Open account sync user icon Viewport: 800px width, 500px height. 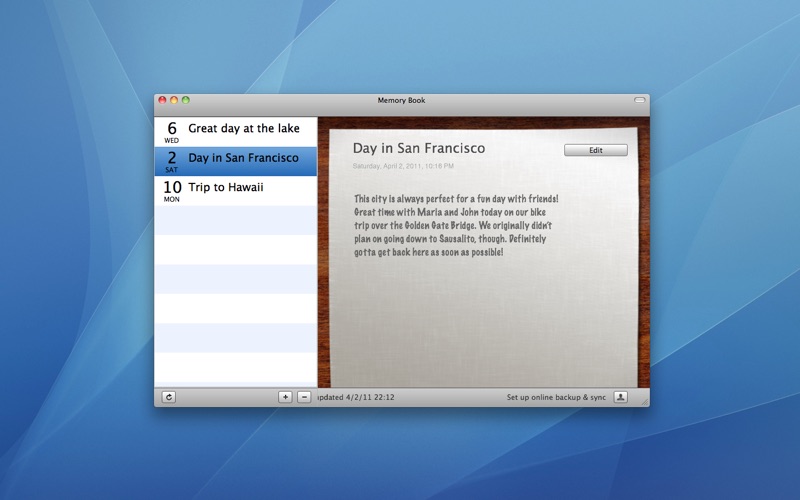pyautogui.click(x=620, y=397)
